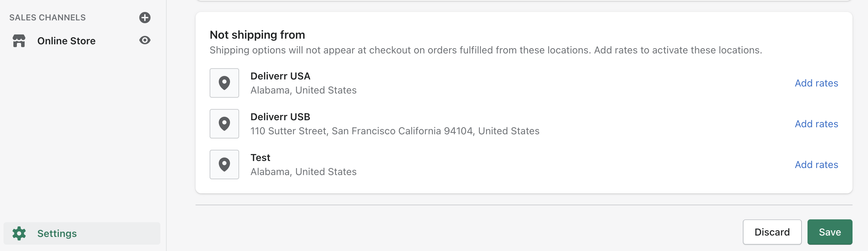Click the Online Store storefront icon
The height and width of the screenshot is (251, 868).
19,41
